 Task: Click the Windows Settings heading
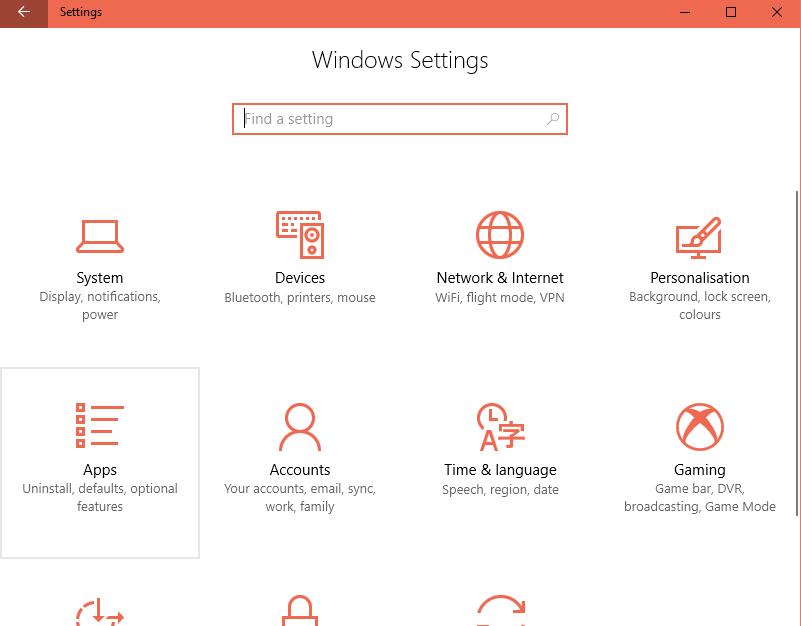400,60
